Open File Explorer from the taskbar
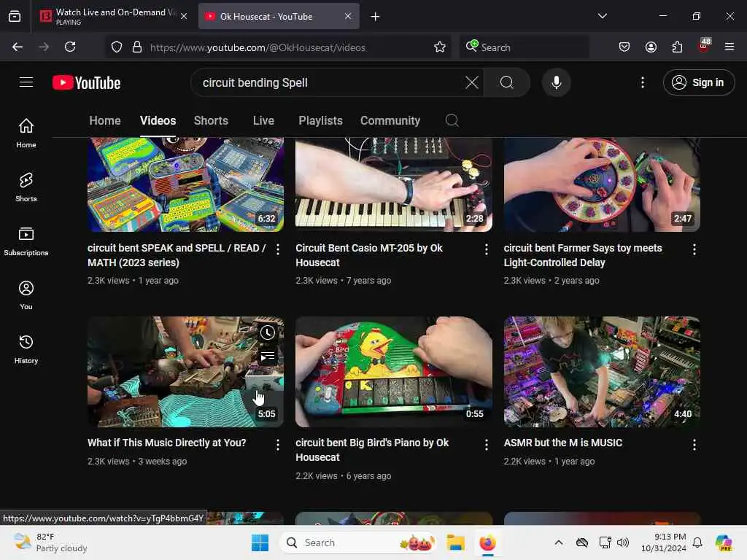The image size is (747, 560). [455, 542]
